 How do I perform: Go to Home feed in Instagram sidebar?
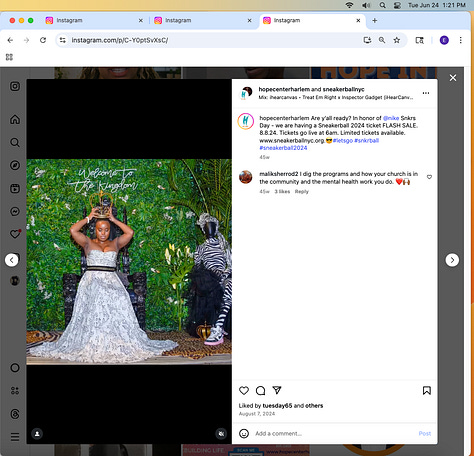[x=15, y=119]
